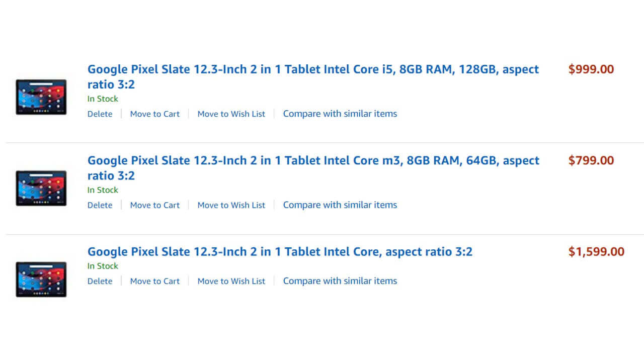Image resolution: width=644 pixels, height=362 pixels.
Task: Delete the Core i5 128GB Pixel Slate
Action: point(100,114)
